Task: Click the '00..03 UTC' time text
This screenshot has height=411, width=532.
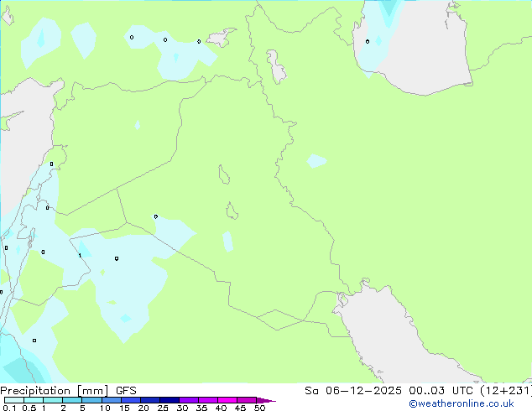Action: pos(441,391)
